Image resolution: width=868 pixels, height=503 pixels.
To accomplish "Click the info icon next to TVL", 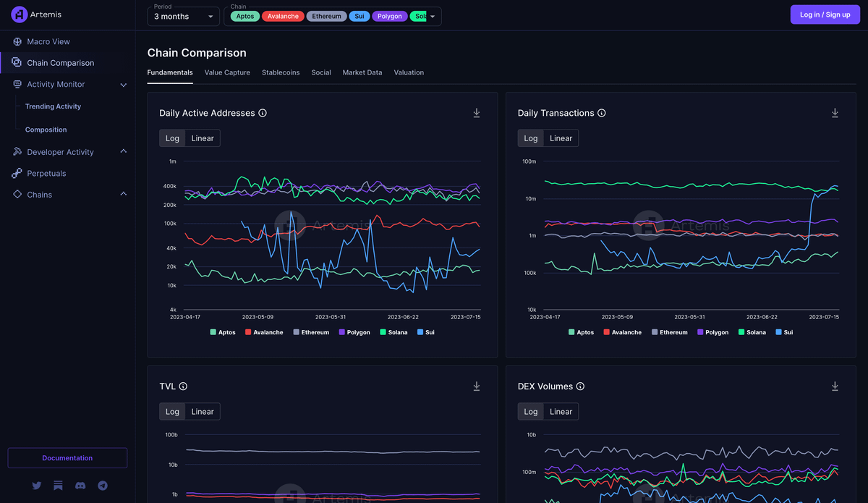I will (x=183, y=386).
